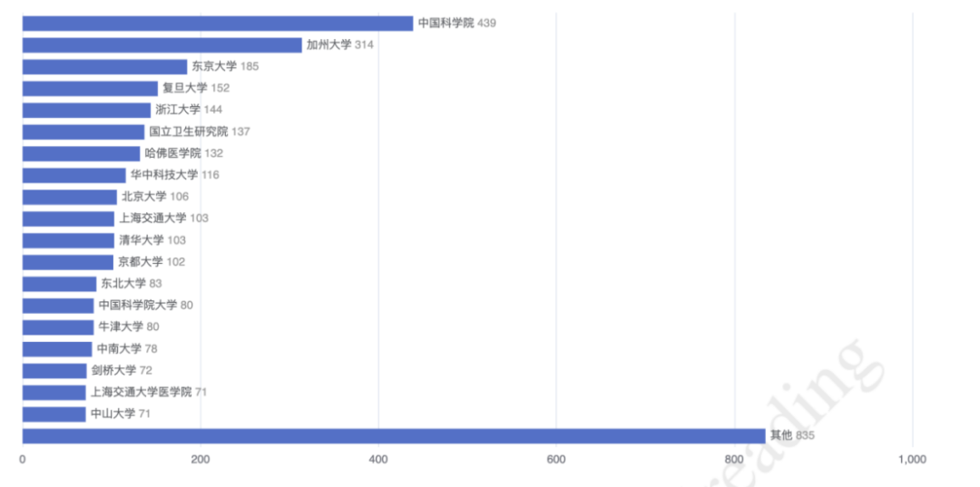Click the 中国科学院大学 80 label
This screenshot has width=980, height=487.
click(145, 305)
